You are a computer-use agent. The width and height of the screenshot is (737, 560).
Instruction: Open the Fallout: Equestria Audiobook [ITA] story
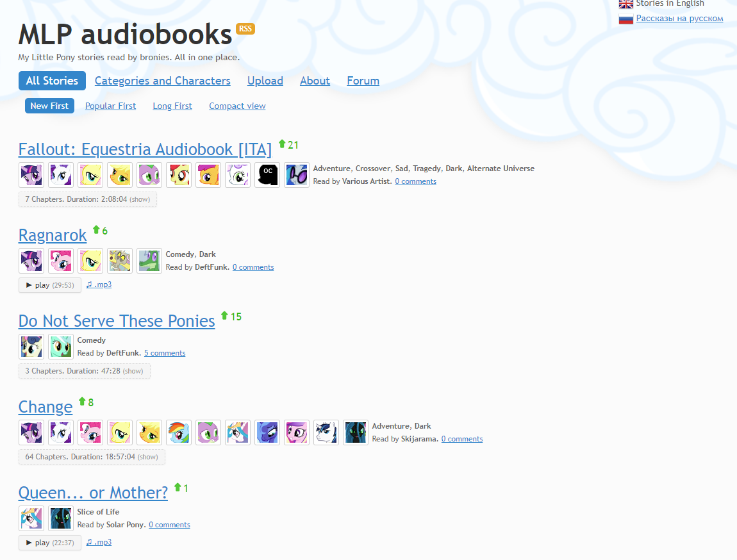coord(145,149)
